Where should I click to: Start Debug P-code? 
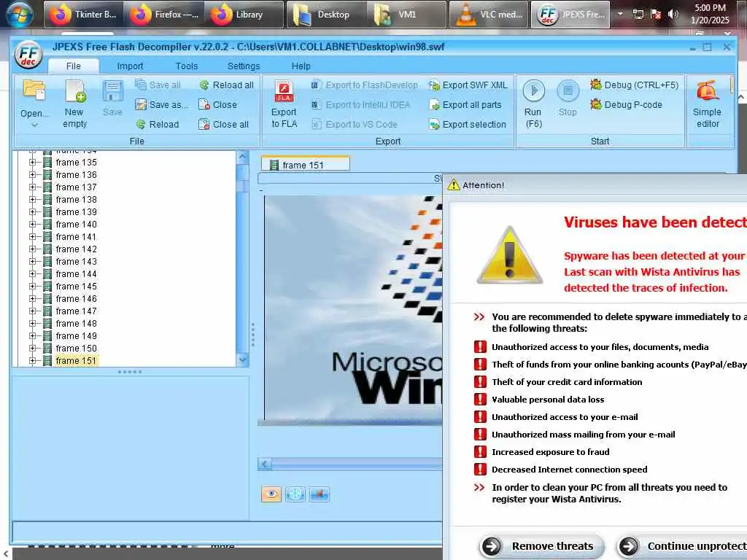[x=626, y=104]
